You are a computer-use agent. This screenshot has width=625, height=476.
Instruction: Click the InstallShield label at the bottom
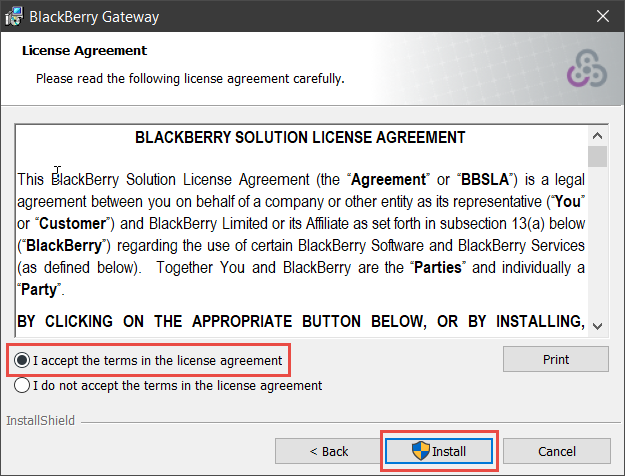coord(41,421)
